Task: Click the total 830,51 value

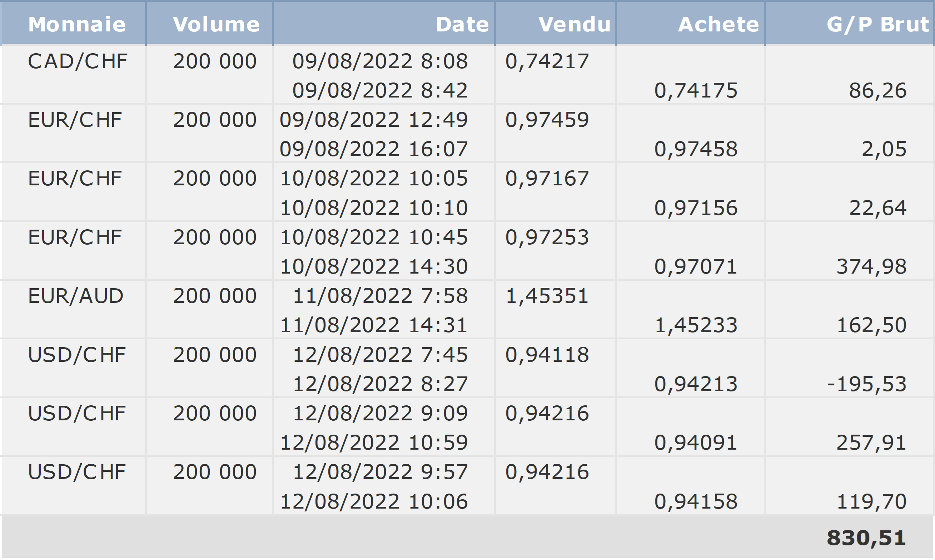Action: (x=866, y=538)
